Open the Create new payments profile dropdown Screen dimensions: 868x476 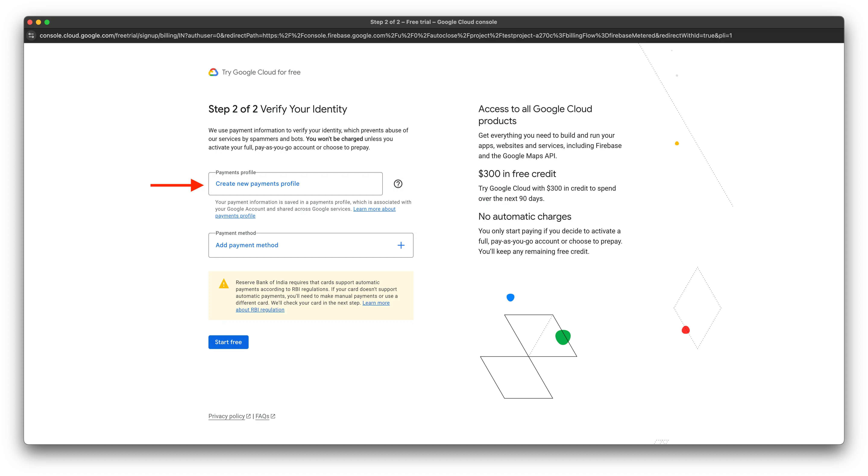tap(296, 184)
